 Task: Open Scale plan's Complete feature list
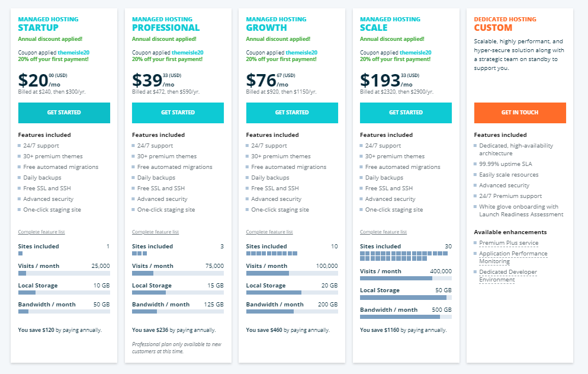383,232
